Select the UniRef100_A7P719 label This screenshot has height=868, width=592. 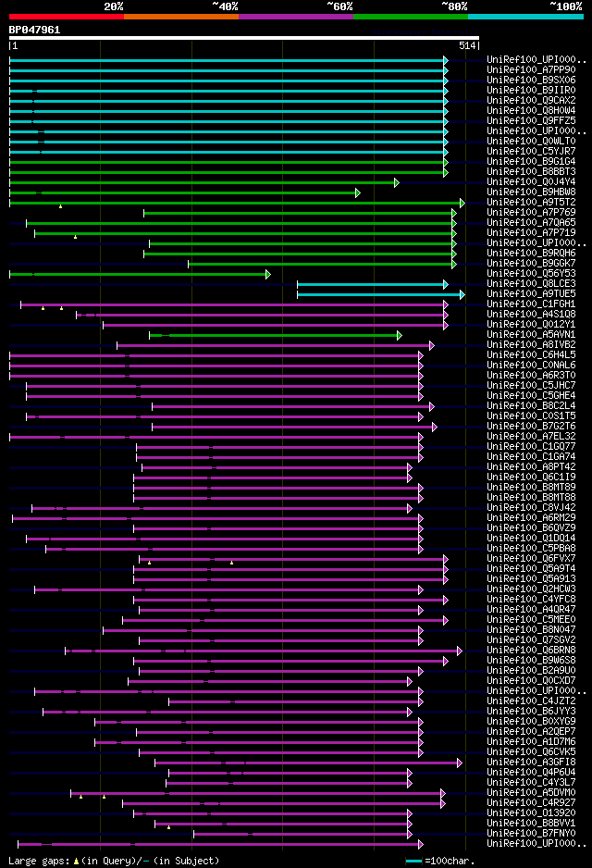point(531,233)
